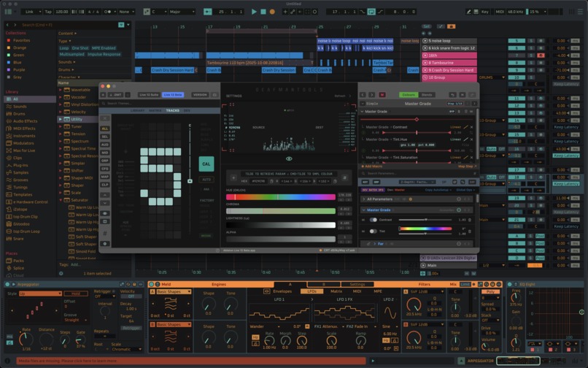The width and height of the screenshot is (588, 368).
Task: Start playback with the transport Play button
Action: (x=254, y=12)
